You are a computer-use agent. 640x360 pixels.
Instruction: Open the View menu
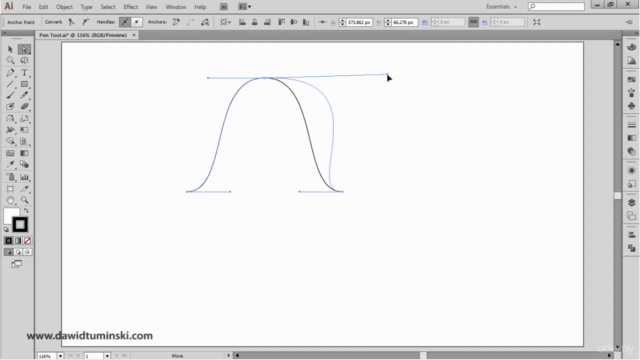click(x=151, y=7)
